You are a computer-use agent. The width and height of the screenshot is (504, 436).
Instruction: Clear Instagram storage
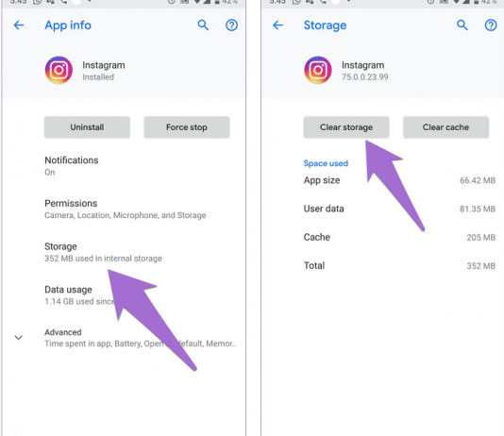346,127
